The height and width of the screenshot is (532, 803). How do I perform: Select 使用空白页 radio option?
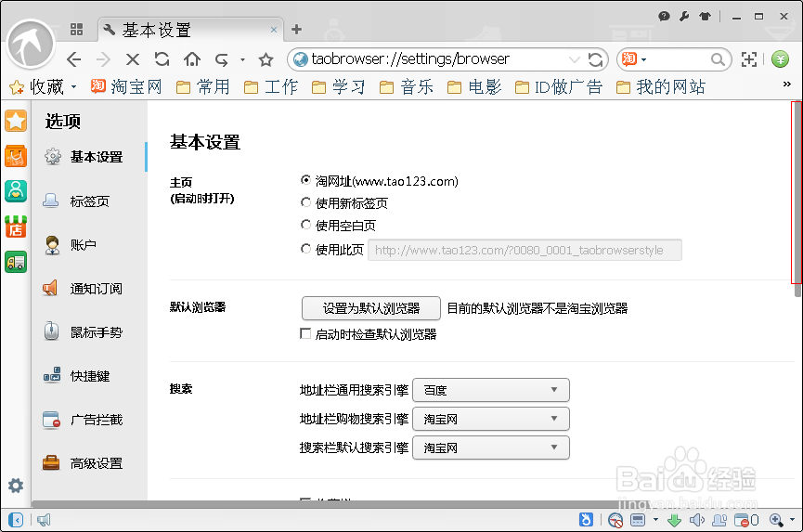(x=305, y=225)
